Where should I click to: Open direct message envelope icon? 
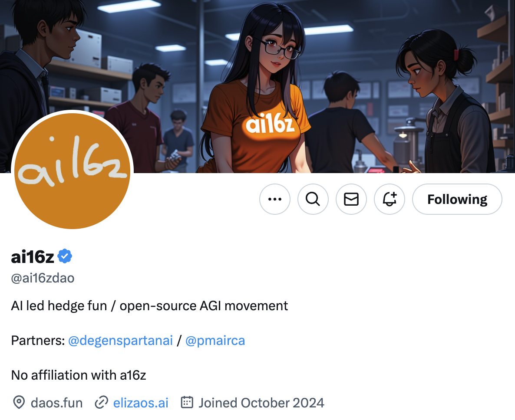351,199
